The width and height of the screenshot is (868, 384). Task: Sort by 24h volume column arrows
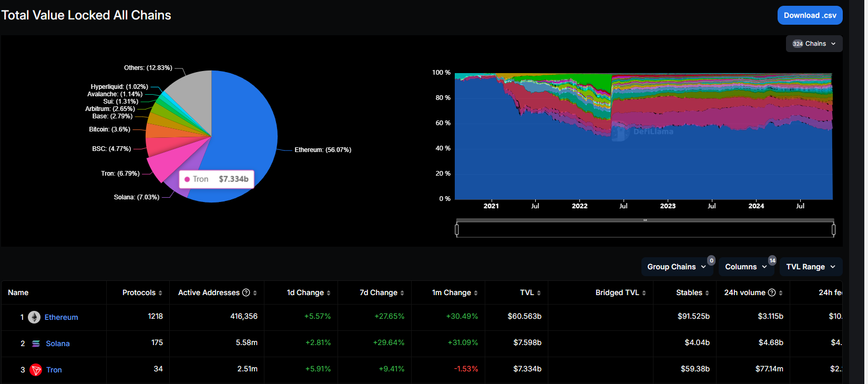(781, 293)
